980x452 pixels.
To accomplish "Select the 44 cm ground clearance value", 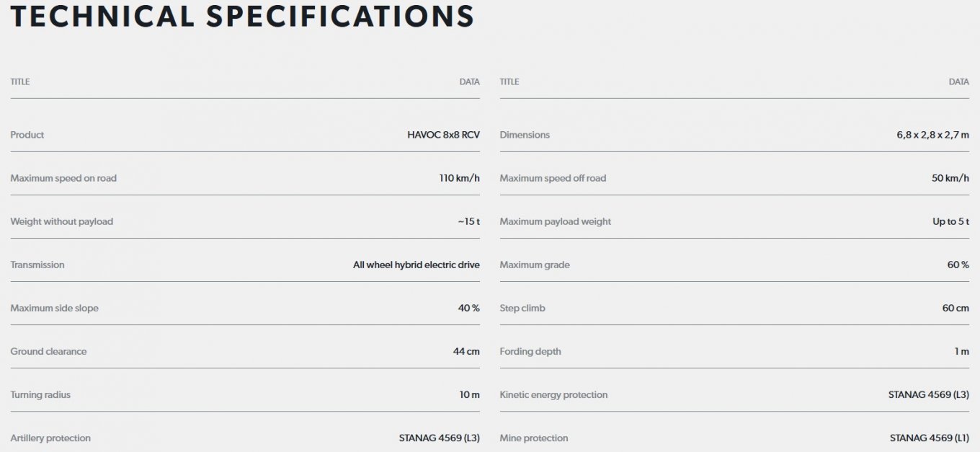I will point(466,351).
